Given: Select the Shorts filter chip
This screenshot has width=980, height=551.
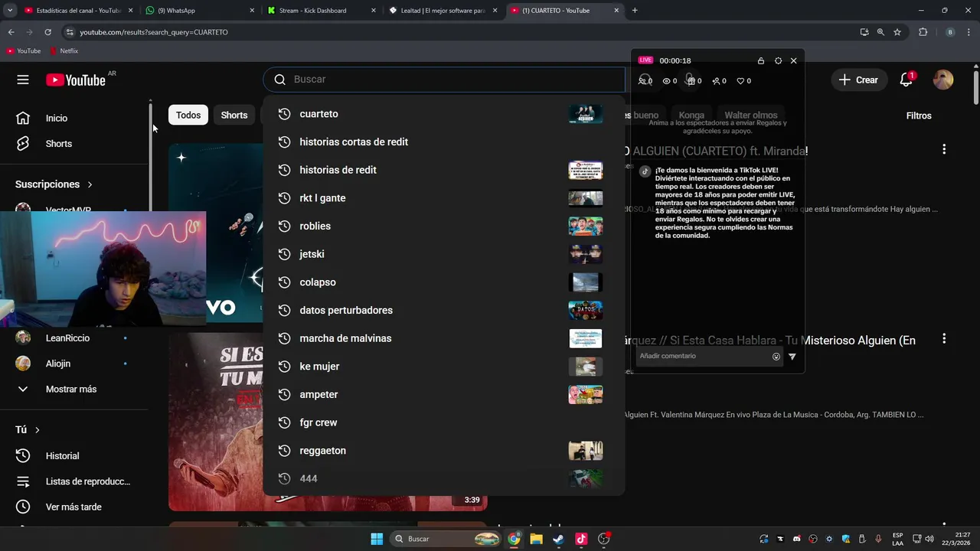Looking at the screenshot, I should 234,115.
